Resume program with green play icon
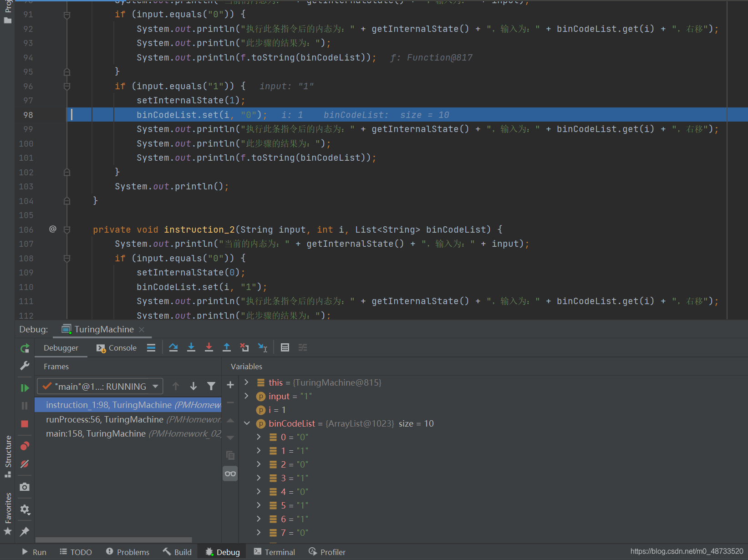The width and height of the screenshot is (748, 560). [x=25, y=388]
